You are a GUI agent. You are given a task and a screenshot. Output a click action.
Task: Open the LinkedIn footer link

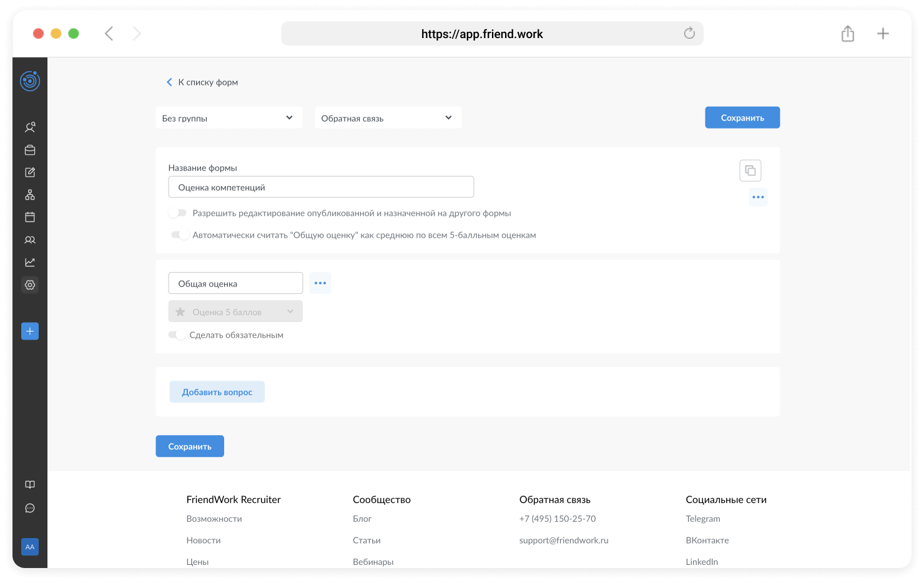pyautogui.click(x=702, y=562)
